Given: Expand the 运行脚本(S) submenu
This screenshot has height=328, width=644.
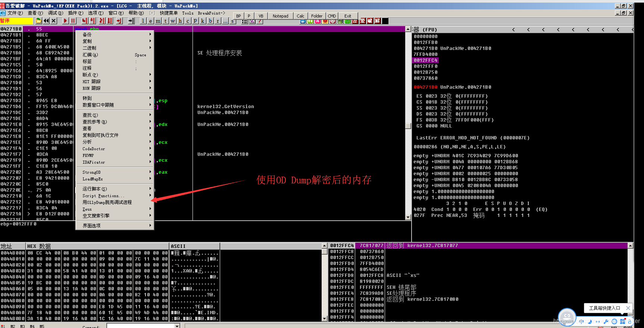Looking at the screenshot, I should coord(115,189).
